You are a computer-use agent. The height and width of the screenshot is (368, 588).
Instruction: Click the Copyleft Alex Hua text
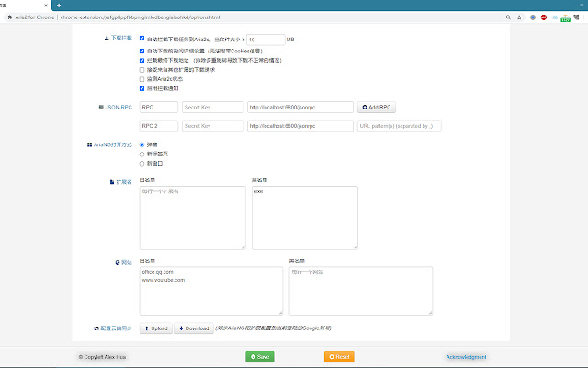pos(102,357)
